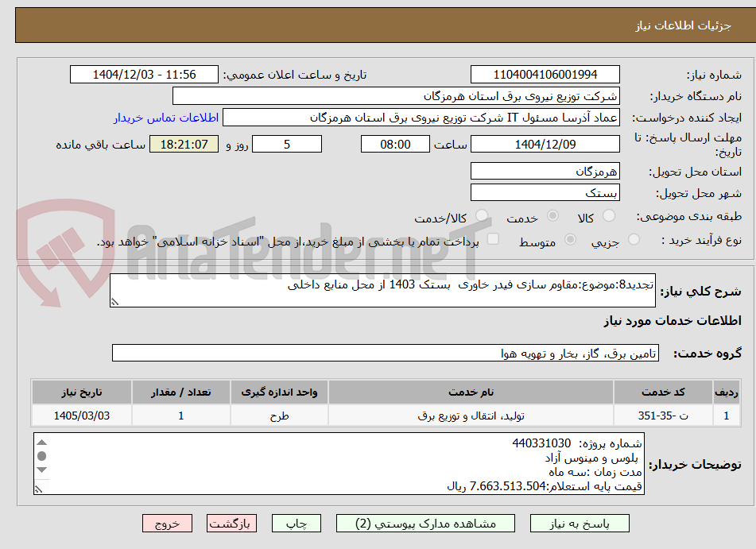Image resolution: width=756 pixels, height=549 pixels.
Task: Click the شماره نیاز field 1104004106001994
Action: [545, 75]
